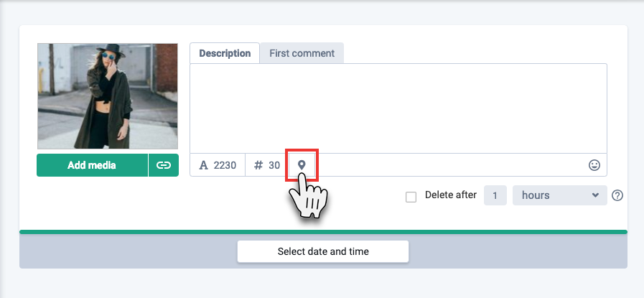Click the Delete after number field
Viewport: 644px width, 298px height.
coord(495,195)
